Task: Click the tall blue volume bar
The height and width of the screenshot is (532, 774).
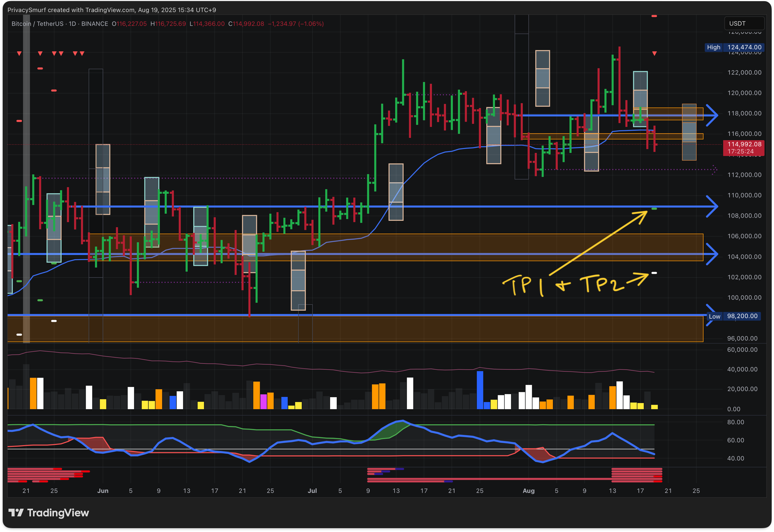Action: [480, 390]
